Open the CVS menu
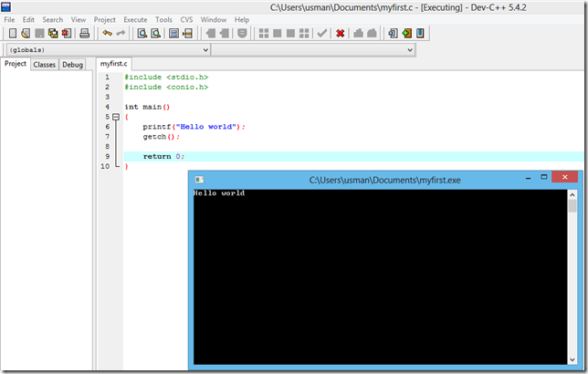The height and width of the screenshot is (374, 588). 186,19
